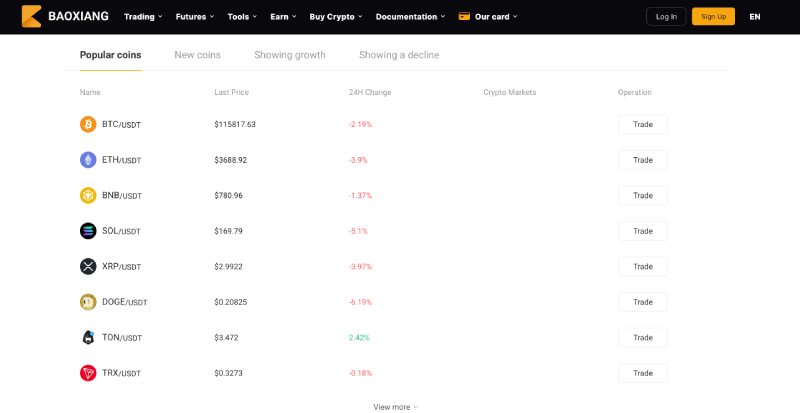Click the ETH/USDT pair name
This screenshot has height=413, width=800.
click(121, 160)
